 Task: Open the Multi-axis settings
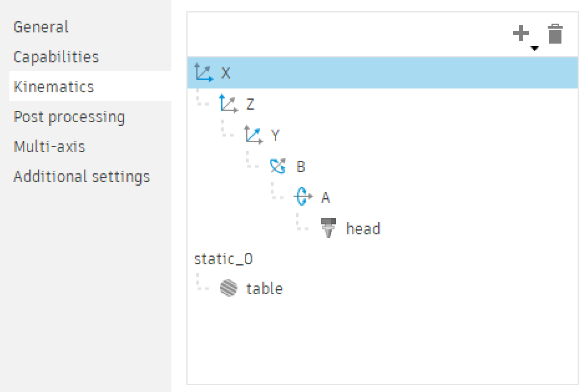tap(49, 147)
